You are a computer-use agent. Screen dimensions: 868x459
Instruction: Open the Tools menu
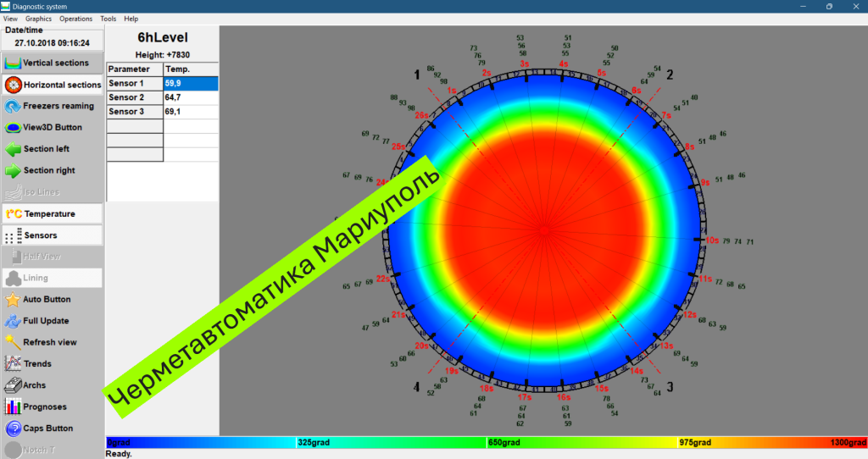coord(108,19)
